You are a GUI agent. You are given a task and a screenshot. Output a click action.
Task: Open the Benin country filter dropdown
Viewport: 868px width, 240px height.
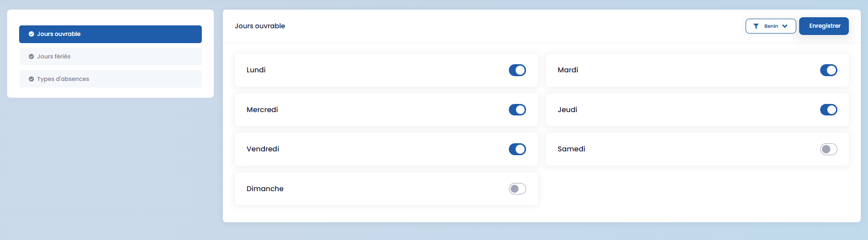pos(770,26)
